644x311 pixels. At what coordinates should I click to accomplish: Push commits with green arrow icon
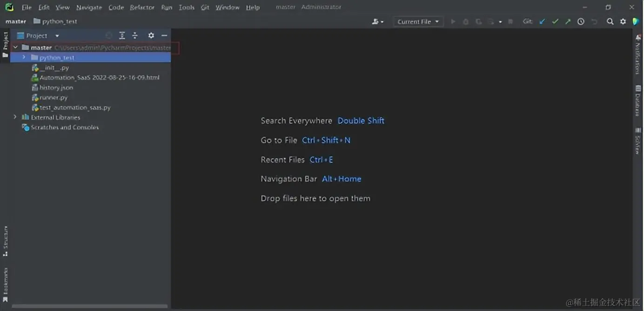tap(568, 21)
